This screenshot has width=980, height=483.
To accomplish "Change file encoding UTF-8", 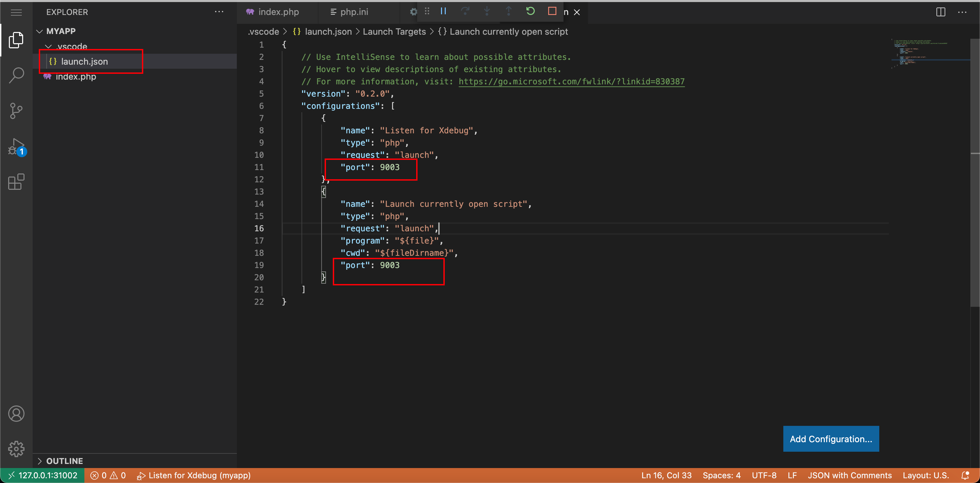I will tap(764, 476).
